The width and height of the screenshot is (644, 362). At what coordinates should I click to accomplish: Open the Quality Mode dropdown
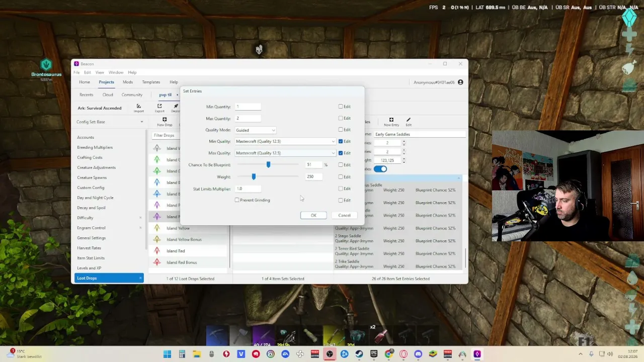point(255,130)
